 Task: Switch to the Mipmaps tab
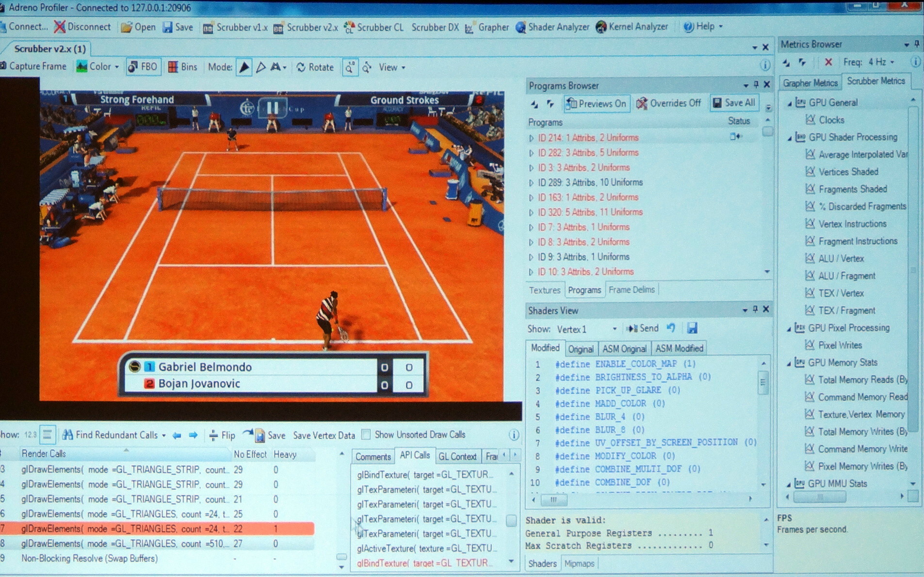click(580, 564)
